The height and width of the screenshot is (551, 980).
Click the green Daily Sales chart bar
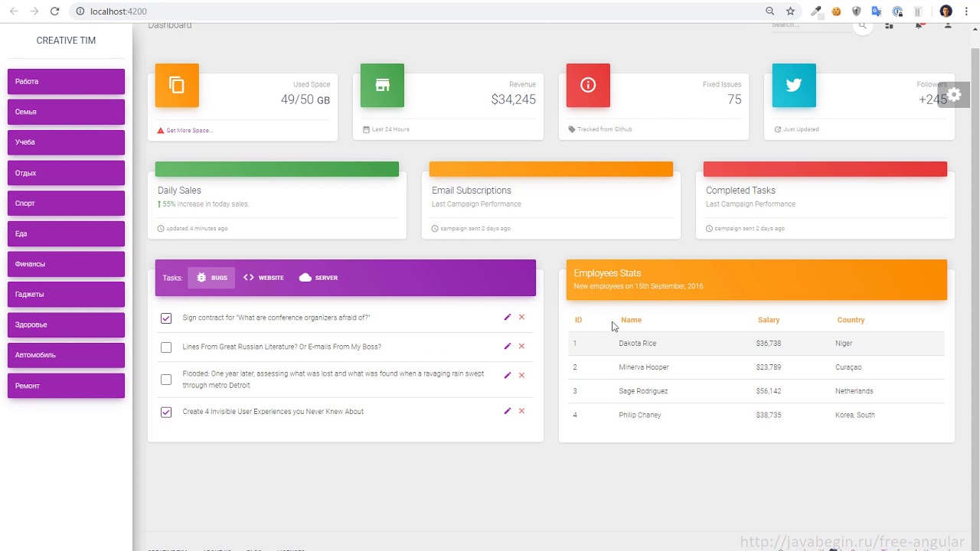tap(277, 169)
